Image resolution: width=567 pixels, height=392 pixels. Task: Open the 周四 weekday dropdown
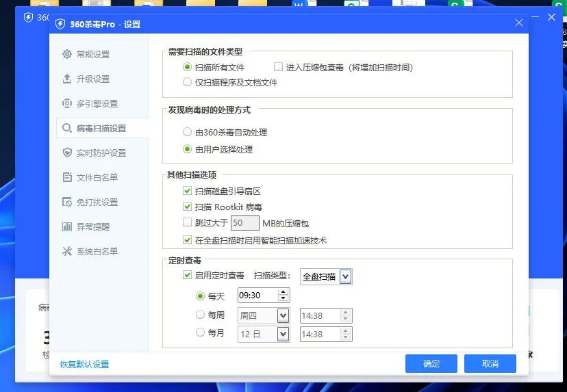[283, 316]
